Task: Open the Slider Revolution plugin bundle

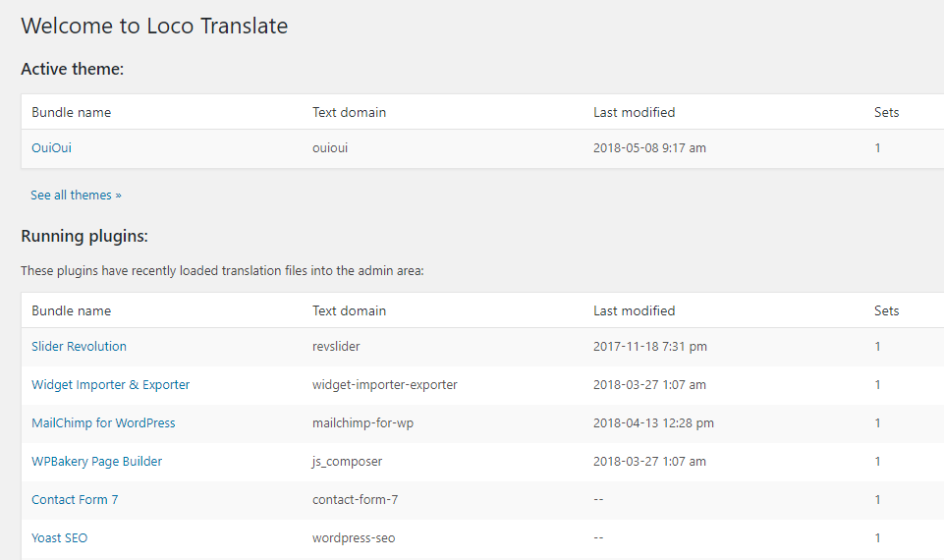Action: pos(79,347)
